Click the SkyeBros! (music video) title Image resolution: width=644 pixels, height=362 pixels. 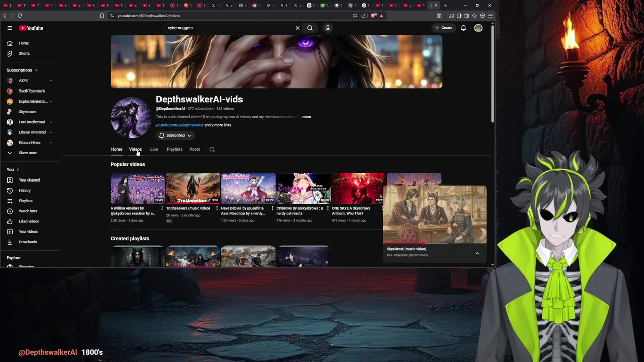pos(407,249)
